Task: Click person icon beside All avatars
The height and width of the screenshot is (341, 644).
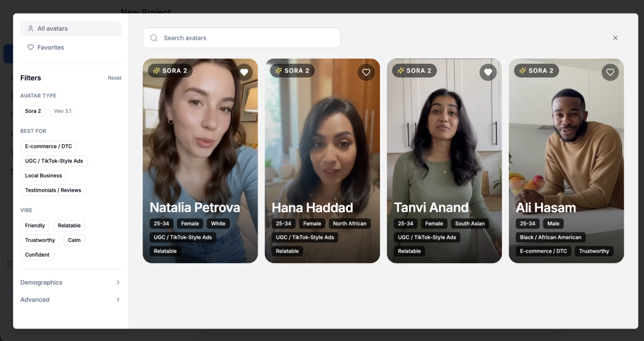Action: tap(31, 28)
